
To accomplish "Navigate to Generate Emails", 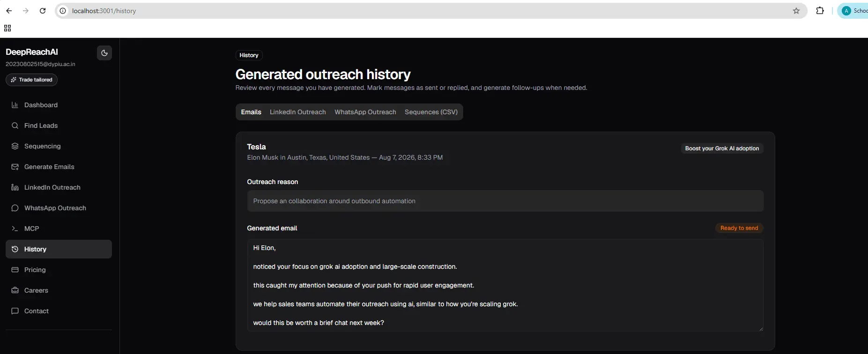I will 59,167.
